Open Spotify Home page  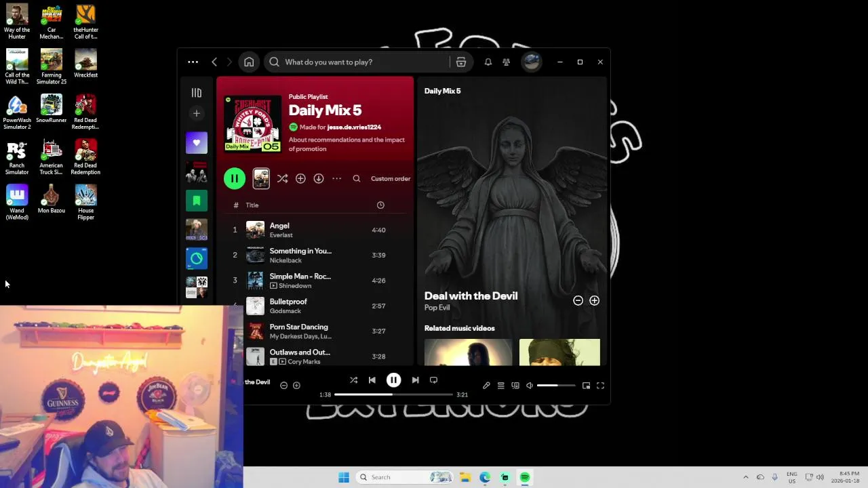click(x=249, y=62)
